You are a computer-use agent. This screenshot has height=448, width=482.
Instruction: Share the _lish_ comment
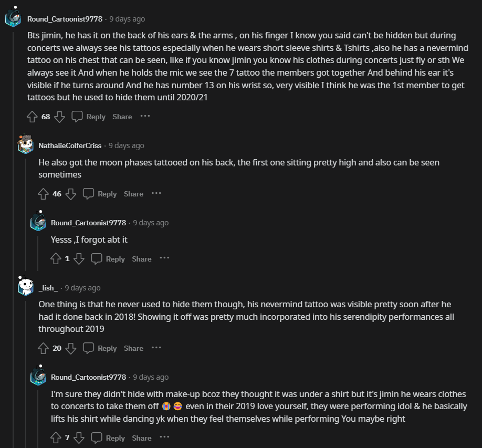[x=133, y=348]
